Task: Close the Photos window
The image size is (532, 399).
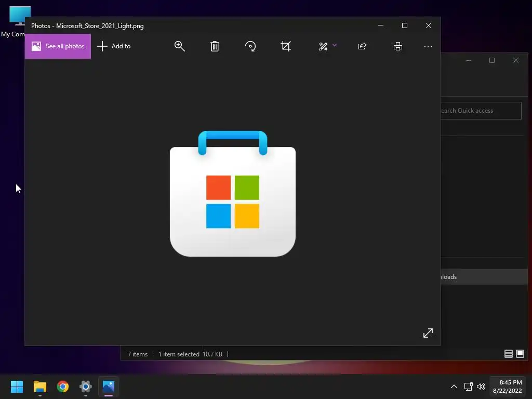Action: tap(429, 25)
